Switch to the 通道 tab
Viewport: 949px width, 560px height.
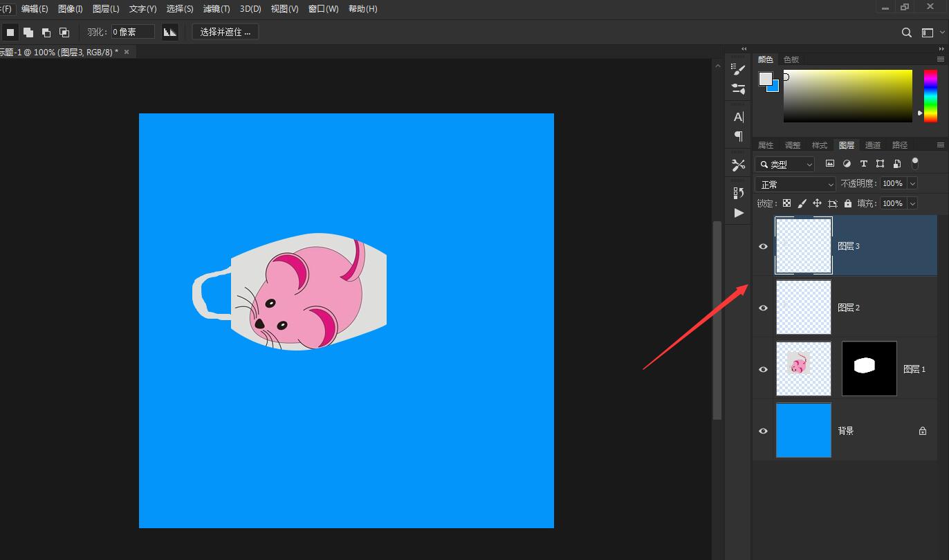873,145
